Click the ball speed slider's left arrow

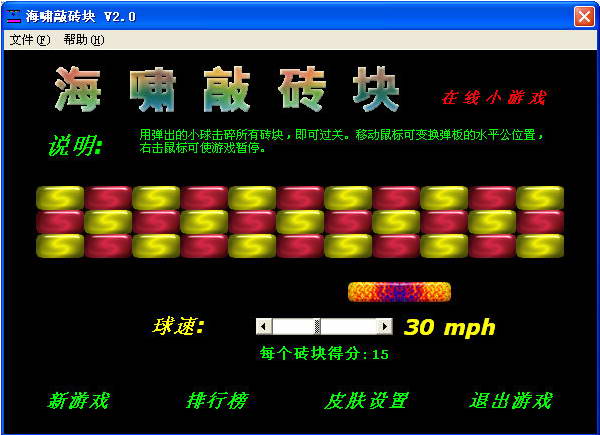tap(264, 326)
